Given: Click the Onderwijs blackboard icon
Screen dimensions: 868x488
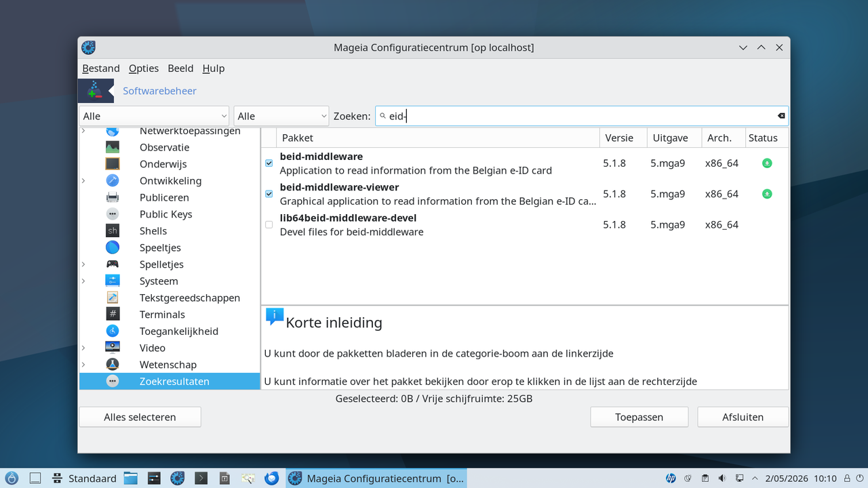Looking at the screenshot, I should click(x=113, y=164).
